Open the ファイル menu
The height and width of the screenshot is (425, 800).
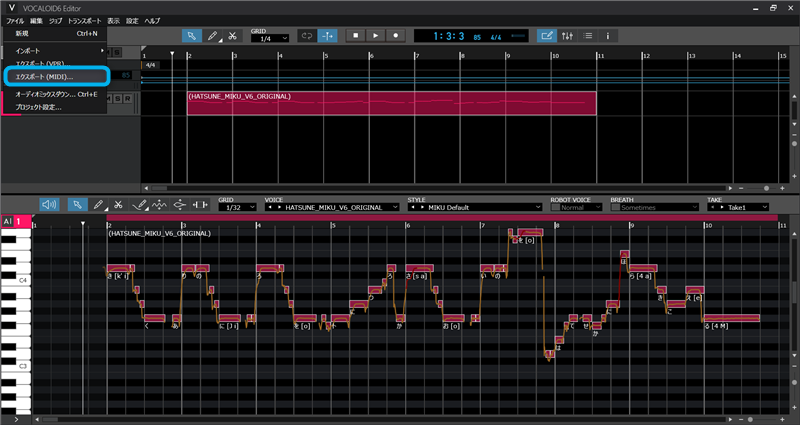click(15, 21)
